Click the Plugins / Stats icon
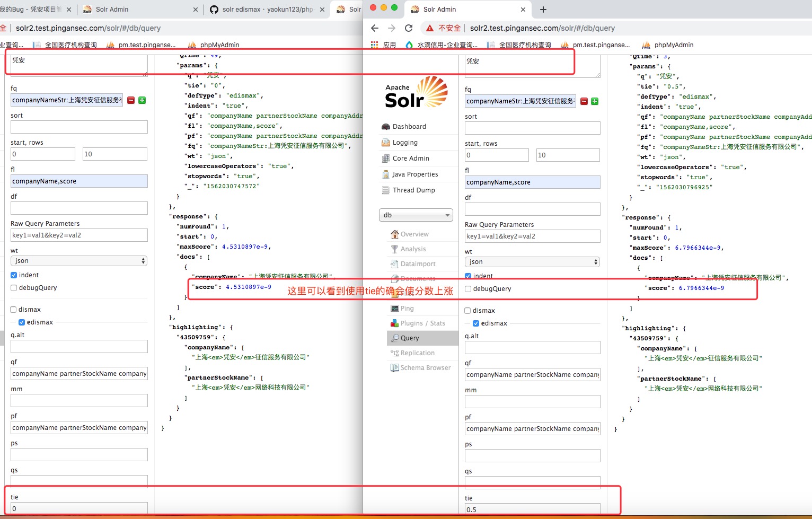812x519 pixels. coord(394,323)
